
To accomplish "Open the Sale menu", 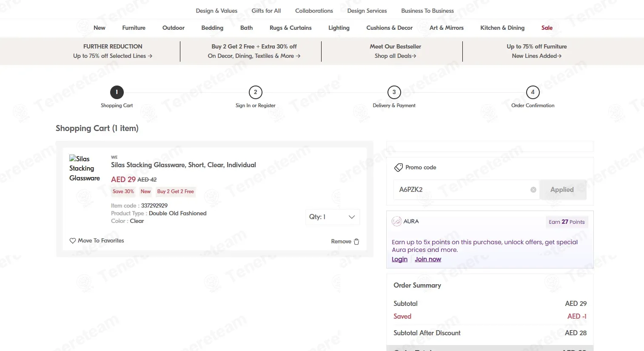I will coord(547,28).
